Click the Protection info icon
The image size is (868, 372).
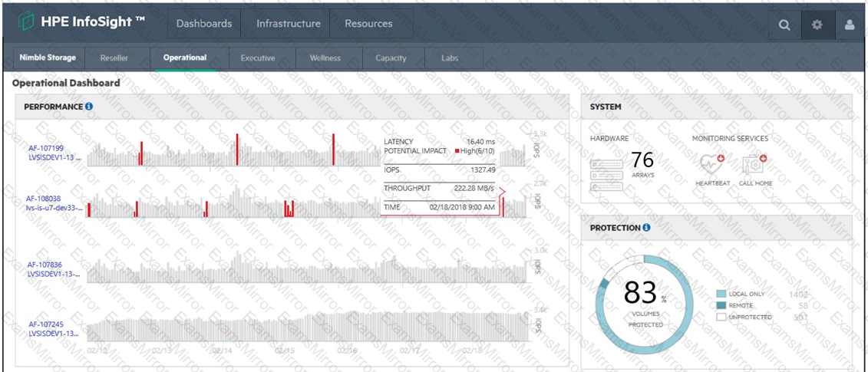click(x=646, y=228)
